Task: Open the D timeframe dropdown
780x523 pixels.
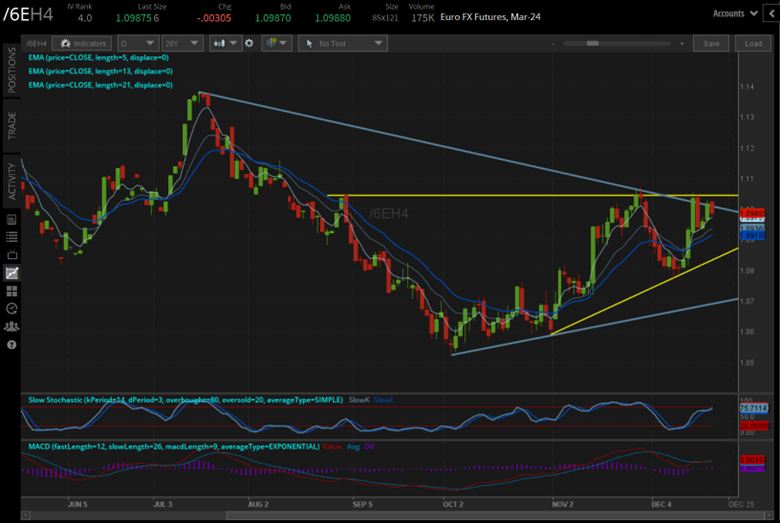Action: point(136,44)
